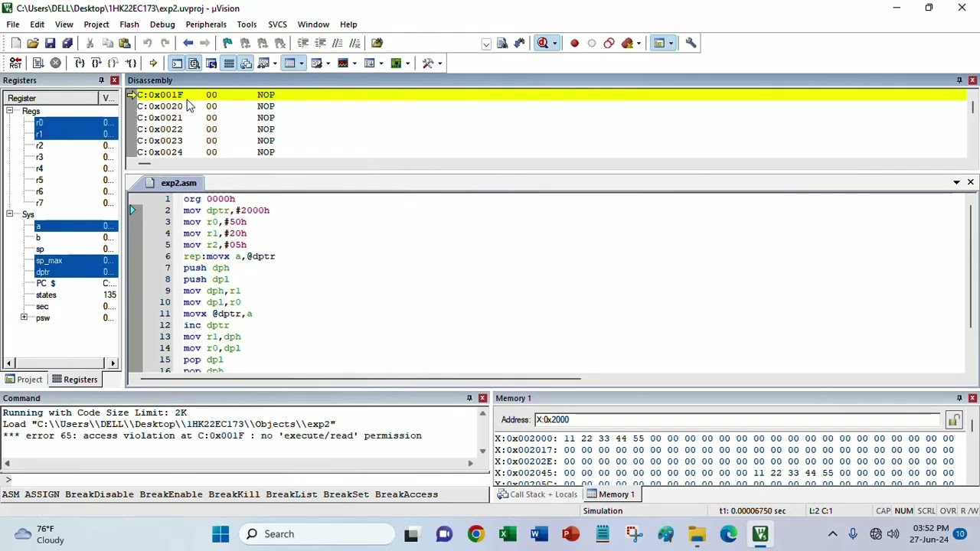980x551 pixels.
Task: Toggle the Command Window button
Action: tap(177, 63)
